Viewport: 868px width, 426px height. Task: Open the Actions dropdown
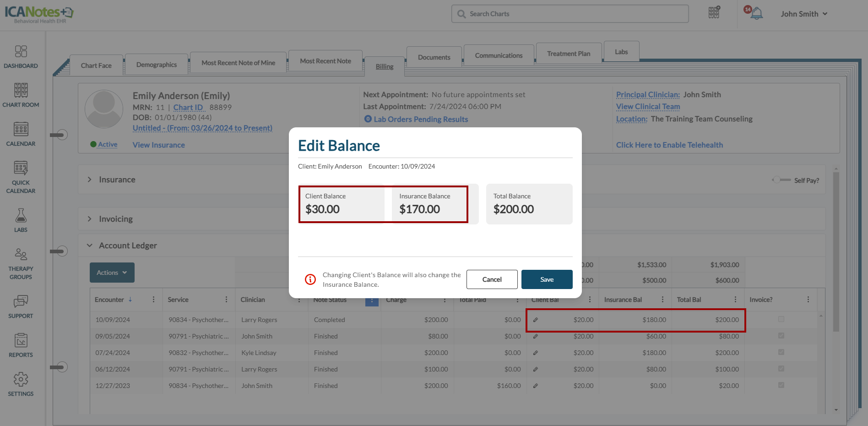[112, 273]
